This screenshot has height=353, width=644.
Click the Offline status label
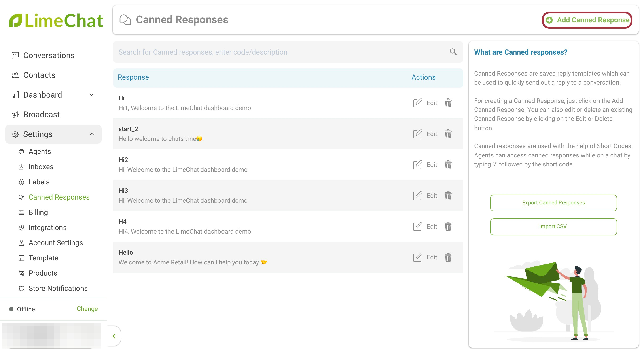tap(26, 309)
